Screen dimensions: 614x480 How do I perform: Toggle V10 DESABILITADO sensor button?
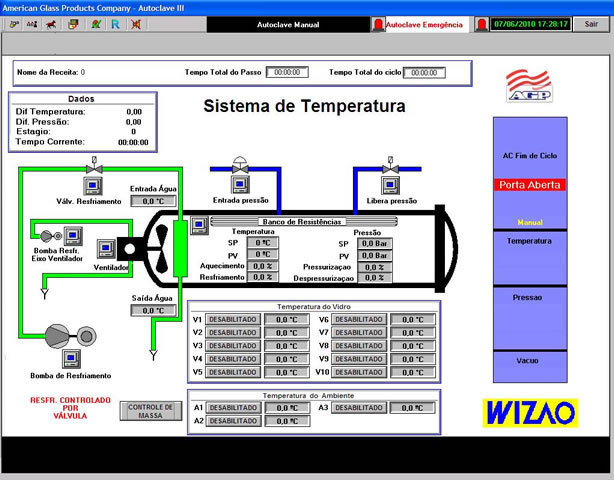point(359,372)
